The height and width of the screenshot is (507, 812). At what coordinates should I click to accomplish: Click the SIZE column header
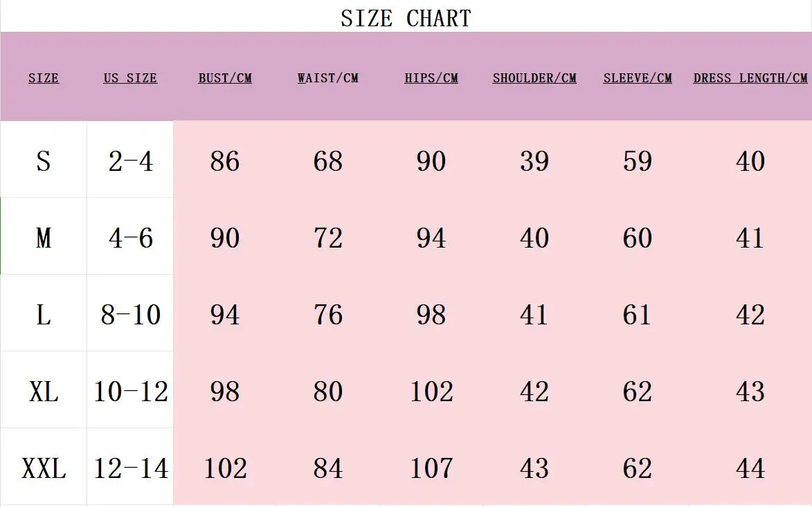(x=44, y=78)
